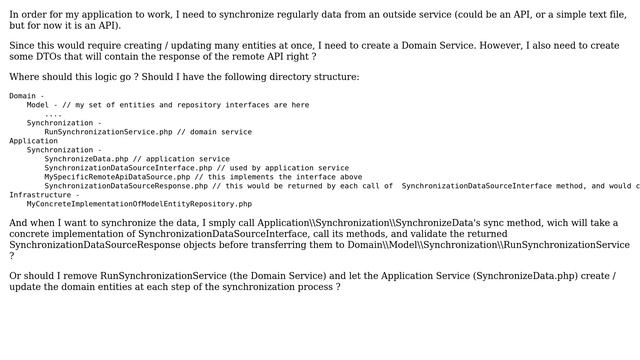Click the 'Model - // my set of entities' line
This screenshot has height=360, width=640.
tap(168, 105)
